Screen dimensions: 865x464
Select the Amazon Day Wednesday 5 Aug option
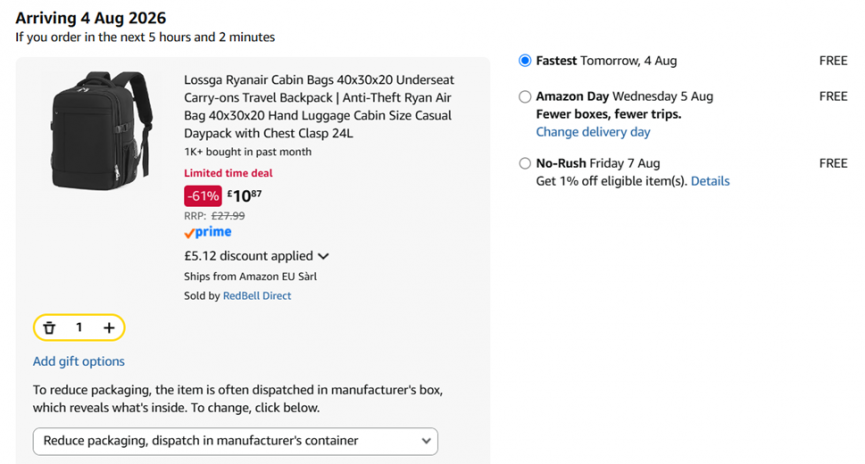point(525,97)
